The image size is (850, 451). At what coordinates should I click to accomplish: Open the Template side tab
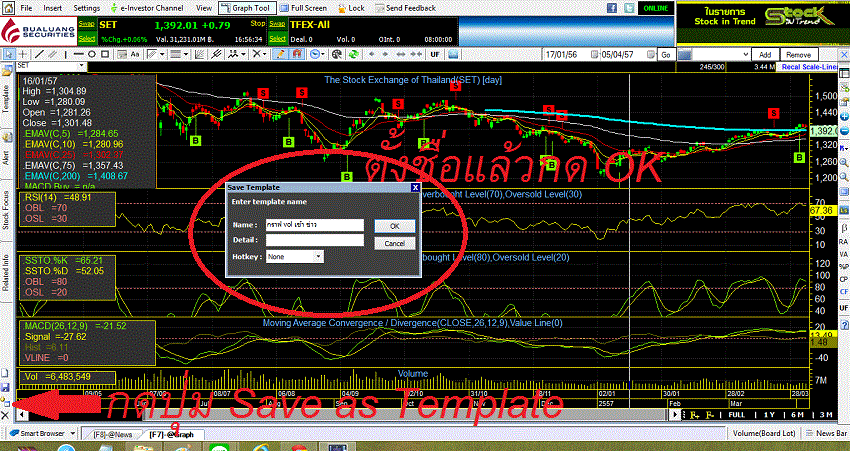click(x=7, y=96)
